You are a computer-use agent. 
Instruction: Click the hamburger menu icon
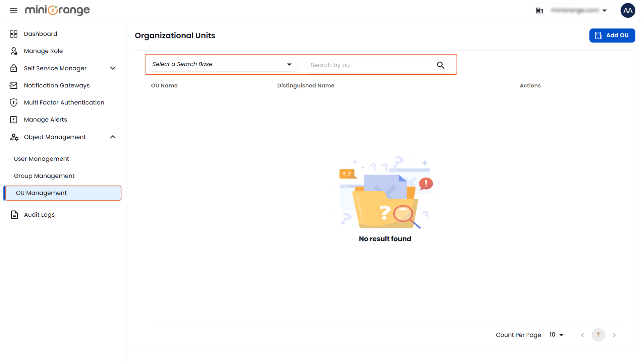click(x=13, y=10)
